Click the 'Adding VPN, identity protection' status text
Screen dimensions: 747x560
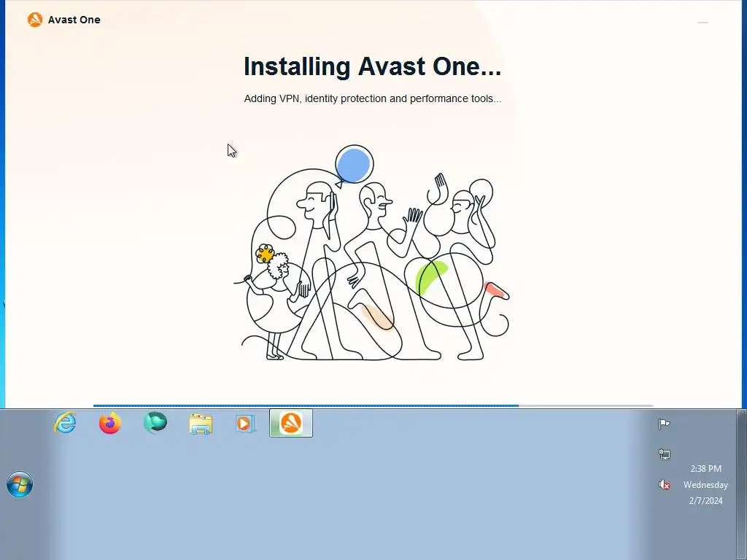[x=373, y=98]
